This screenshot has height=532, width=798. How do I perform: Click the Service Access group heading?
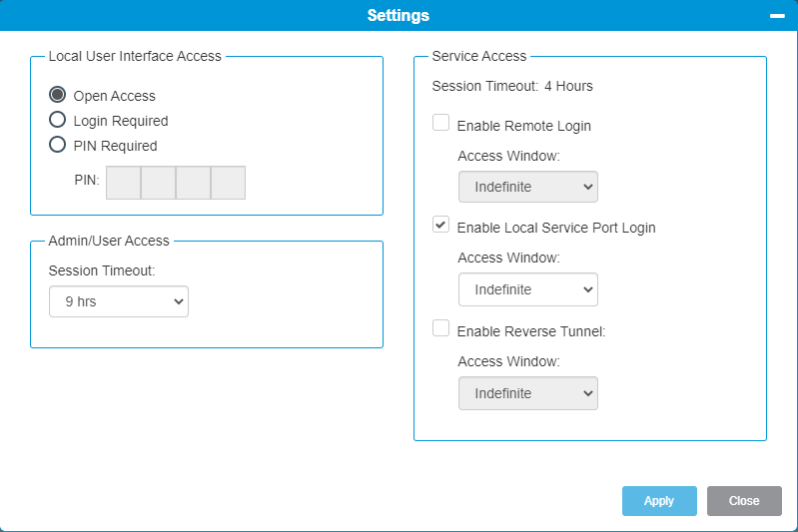coord(479,57)
